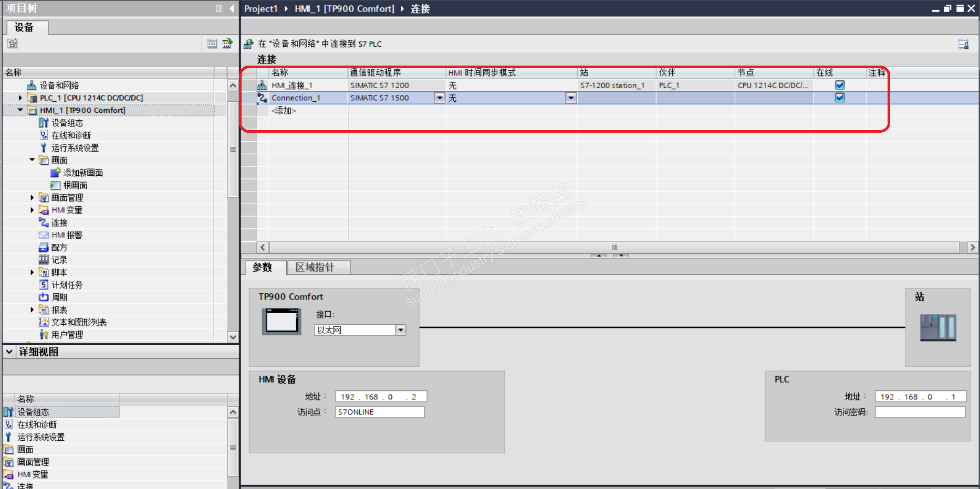Collapse the 画面 folder in project tree
This screenshot has height=489, width=980.
pyautogui.click(x=32, y=160)
